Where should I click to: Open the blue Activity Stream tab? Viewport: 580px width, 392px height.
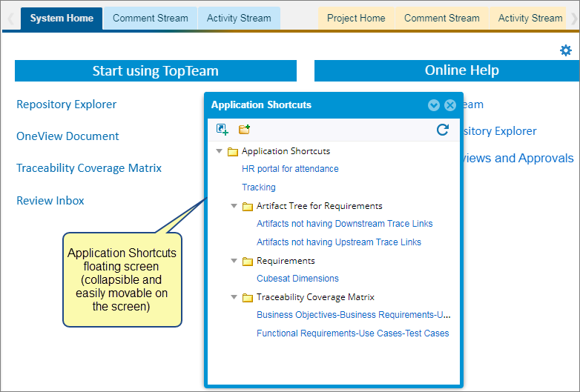pos(239,19)
